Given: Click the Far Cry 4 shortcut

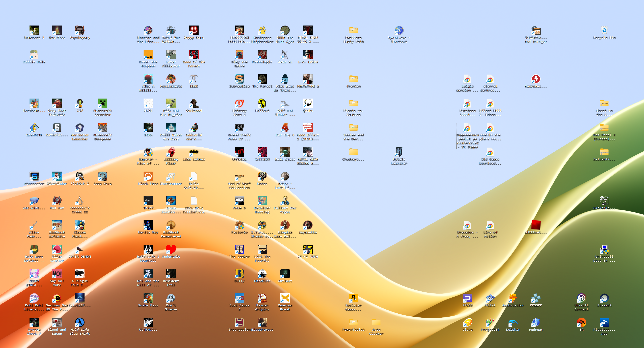Looking at the screenshot, I should (x=285, y=128).
